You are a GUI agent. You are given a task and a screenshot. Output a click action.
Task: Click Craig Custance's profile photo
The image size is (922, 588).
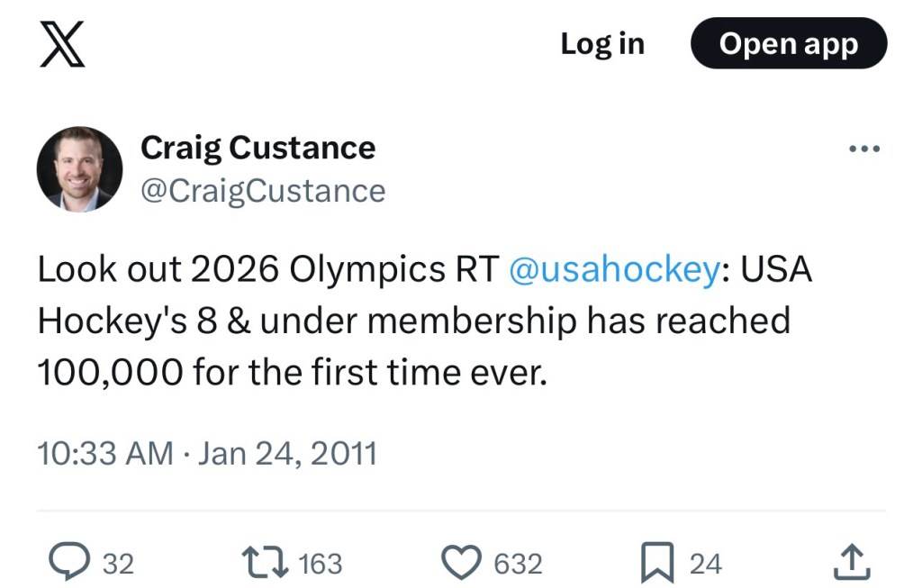tap(79, 168)
